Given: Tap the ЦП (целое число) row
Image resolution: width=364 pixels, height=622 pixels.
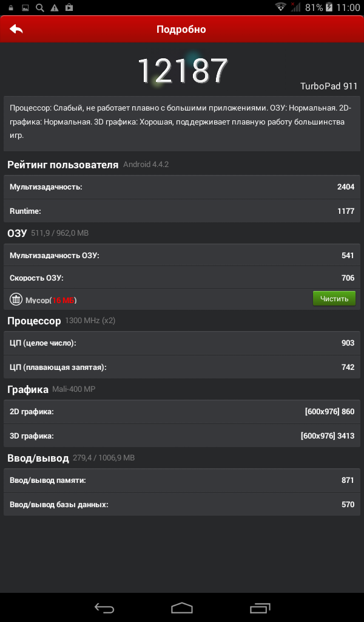Looking at the screenshot, I should (182, 343).
